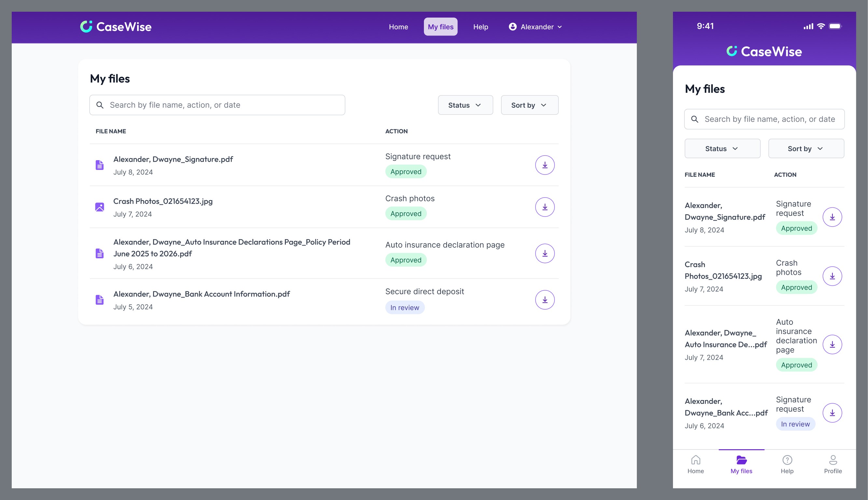Open the Alexander user account menu
The width and height of the screenshot is (868, 500).
(535, 27)
